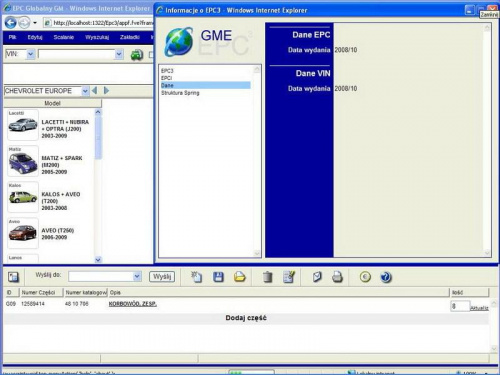Click the green car vehicle search icon
The width and height of the screenshot is (500, 375).
tap(137, 55)
